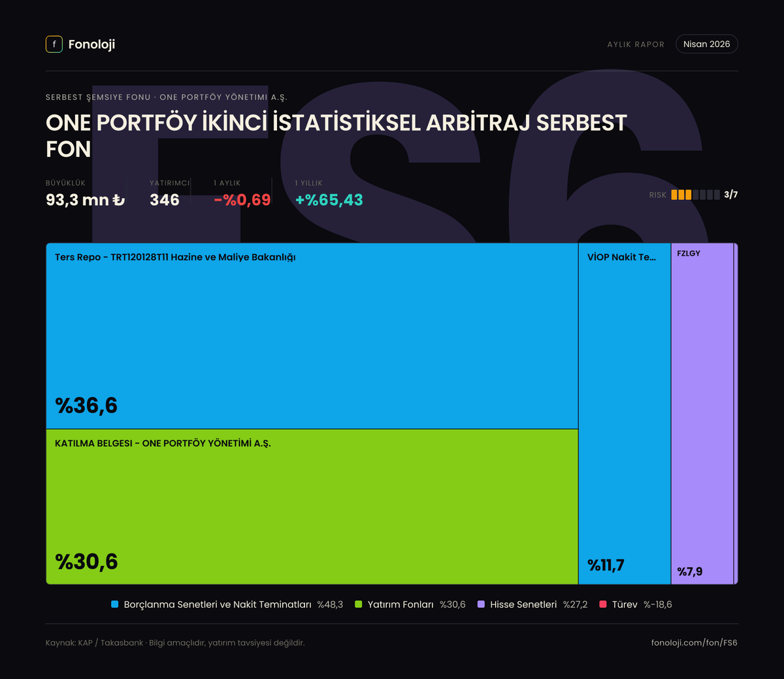Click blue Borçlanma Senetleri legend swatch
Viewport: 784px width, 679px height.
(x=115, y=604)
